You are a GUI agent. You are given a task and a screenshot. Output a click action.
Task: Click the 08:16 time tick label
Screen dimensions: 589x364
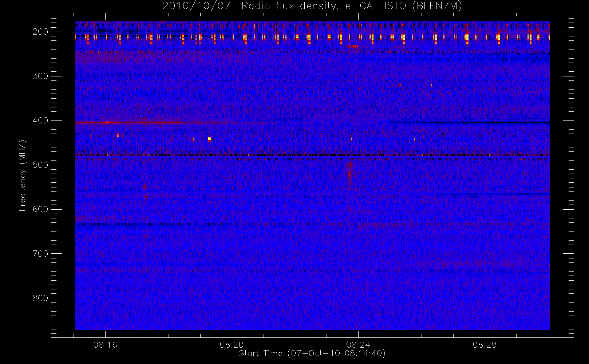[x=105, y=345]
